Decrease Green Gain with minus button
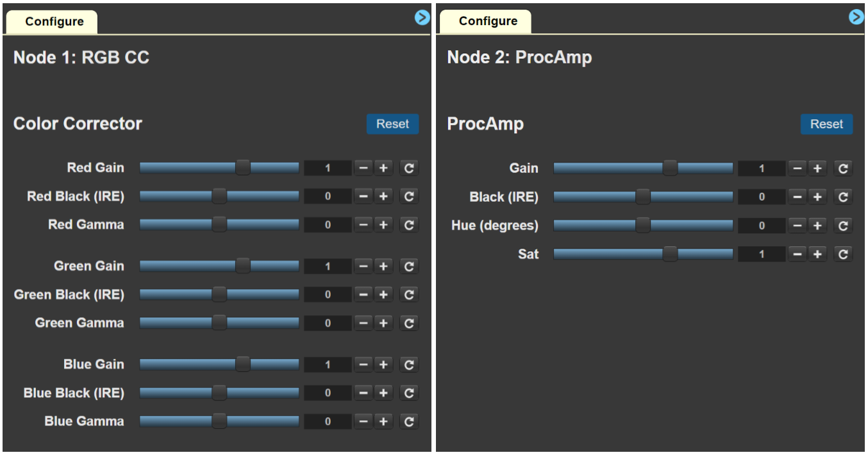The width and height of the screenshot is (868, 455). point(363,266)
